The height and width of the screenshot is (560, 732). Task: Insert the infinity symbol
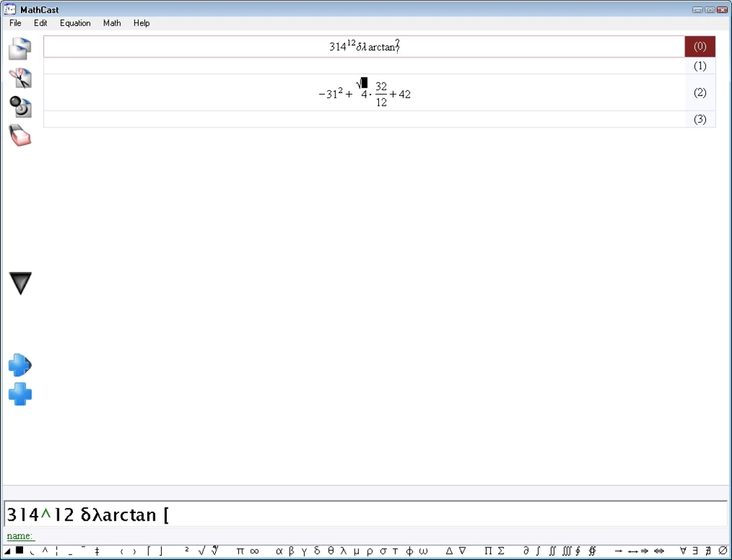(254, 551)
